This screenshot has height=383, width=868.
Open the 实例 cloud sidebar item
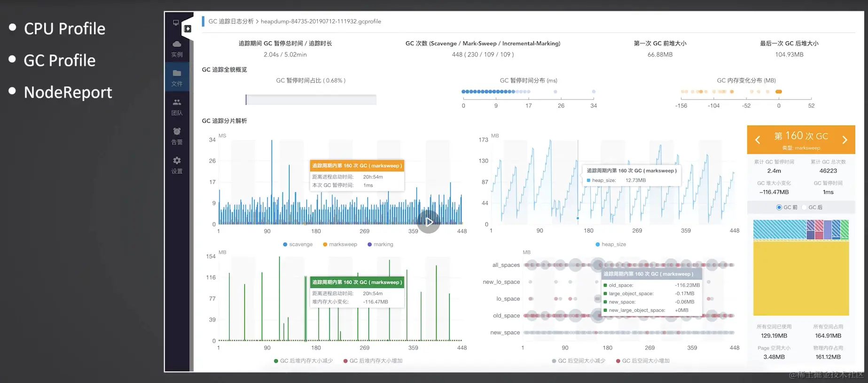[177, 48]
